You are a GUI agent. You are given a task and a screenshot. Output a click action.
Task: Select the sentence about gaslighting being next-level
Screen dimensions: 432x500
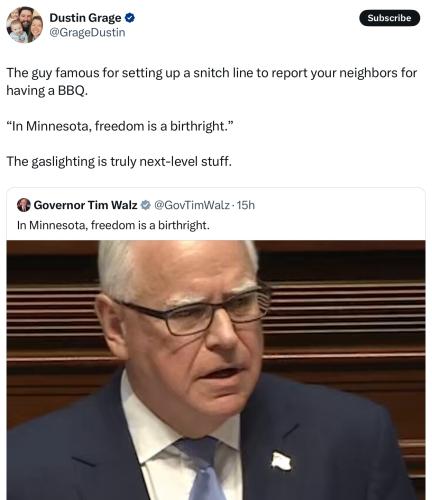click(119, 162)
